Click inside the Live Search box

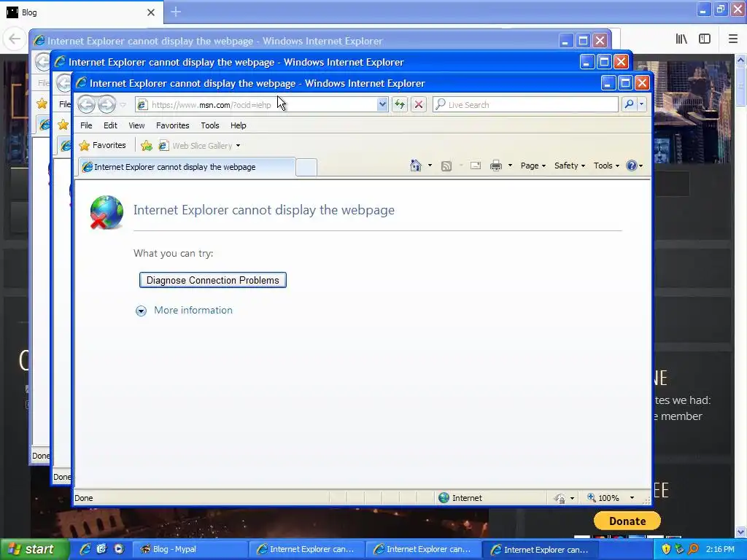tap(525, 105)
